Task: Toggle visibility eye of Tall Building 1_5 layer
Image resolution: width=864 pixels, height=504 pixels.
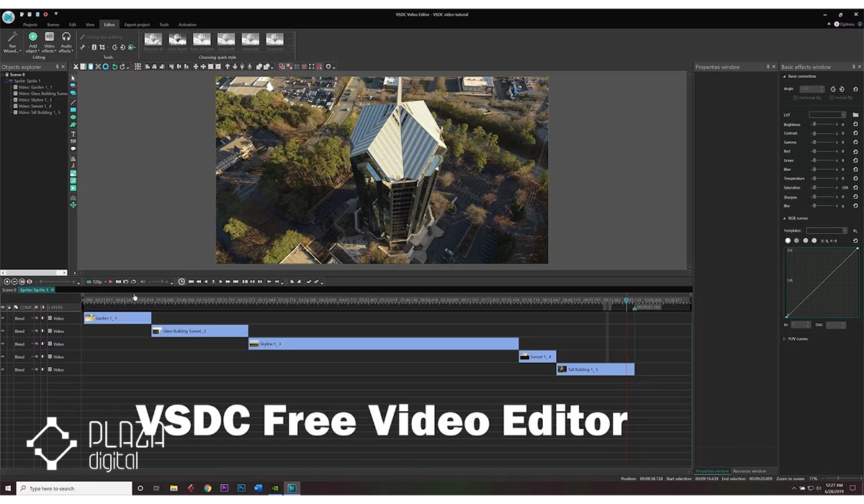Action: (3, 370)
